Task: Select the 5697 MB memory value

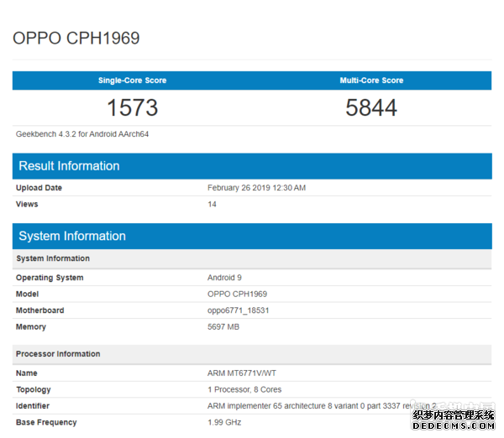Action: [223, 327]
